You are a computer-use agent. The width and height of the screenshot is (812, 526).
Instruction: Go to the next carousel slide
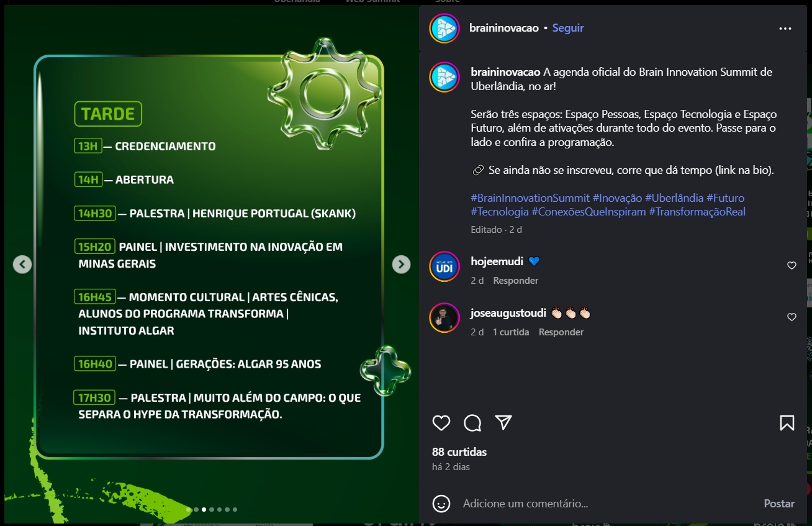401,265
